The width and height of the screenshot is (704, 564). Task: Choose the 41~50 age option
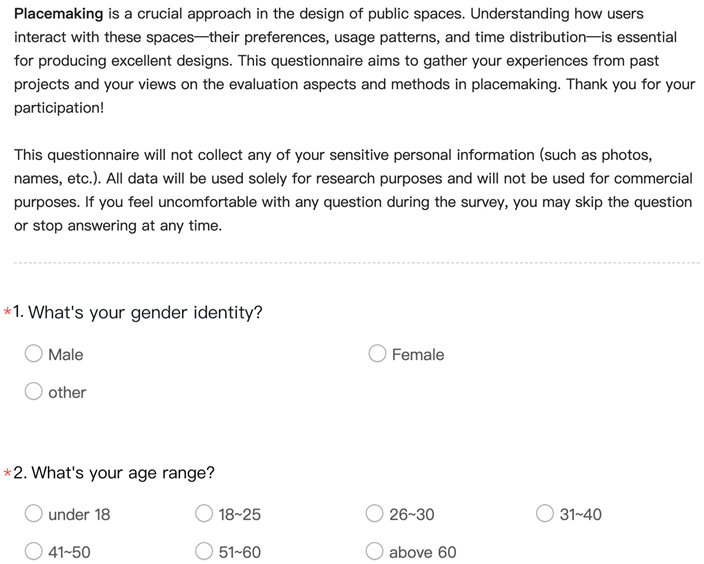pos(34,552)
